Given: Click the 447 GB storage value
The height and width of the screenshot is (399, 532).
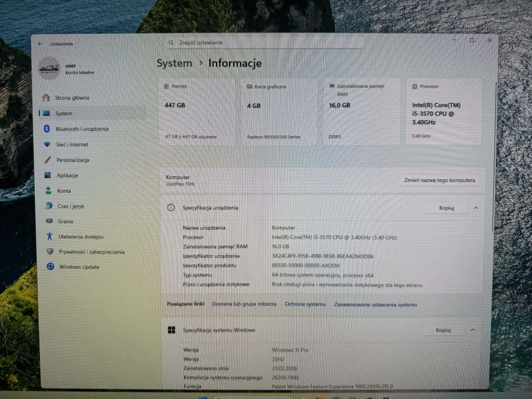Looking at the screenshot, I should (174, 105).
